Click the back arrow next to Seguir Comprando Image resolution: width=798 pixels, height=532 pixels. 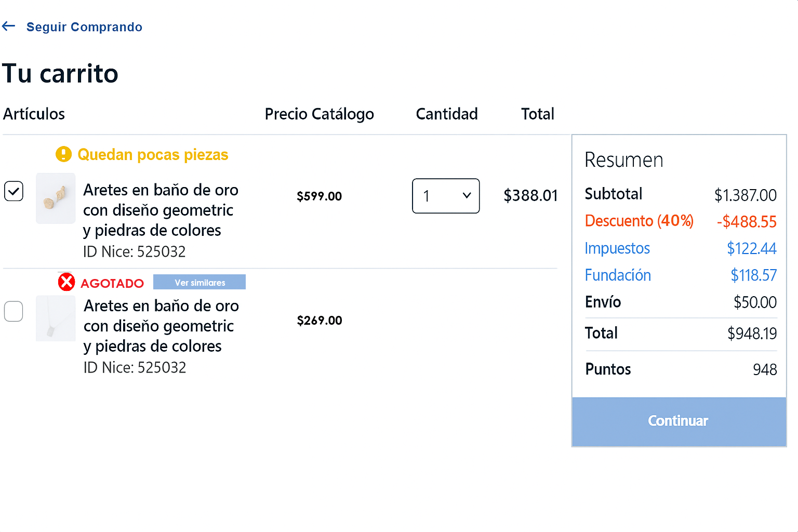(x=8, y=25)
